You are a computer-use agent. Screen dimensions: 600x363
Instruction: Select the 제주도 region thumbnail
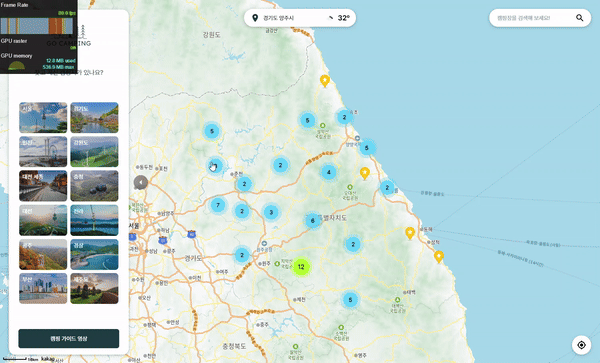[x=94, y=288]
